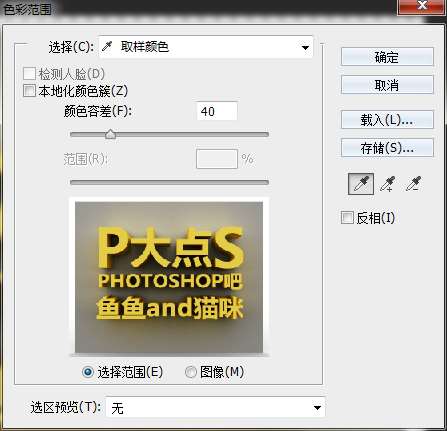Screen dimensions: 447x431
Task: Toggle the 本地化颜色簇(Z) checkbox
Action: tap(29, 91)
